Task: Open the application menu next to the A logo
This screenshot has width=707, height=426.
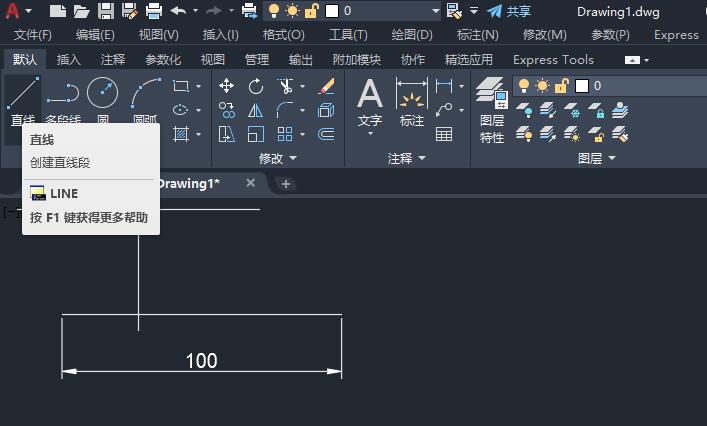Action: tap(28, 11)
